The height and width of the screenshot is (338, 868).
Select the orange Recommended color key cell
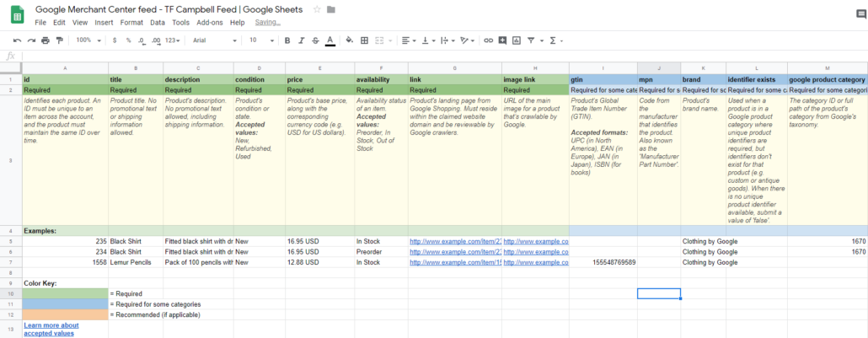(66, 314)
